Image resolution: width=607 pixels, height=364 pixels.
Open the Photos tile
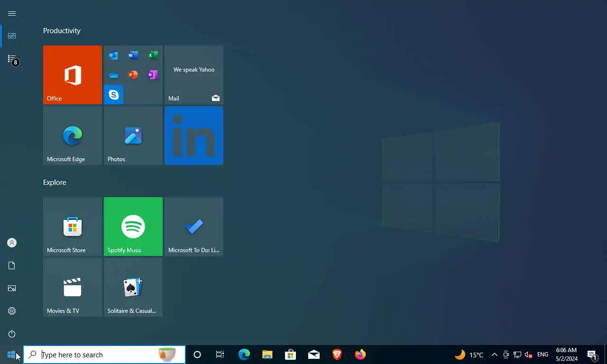[133, 136]
